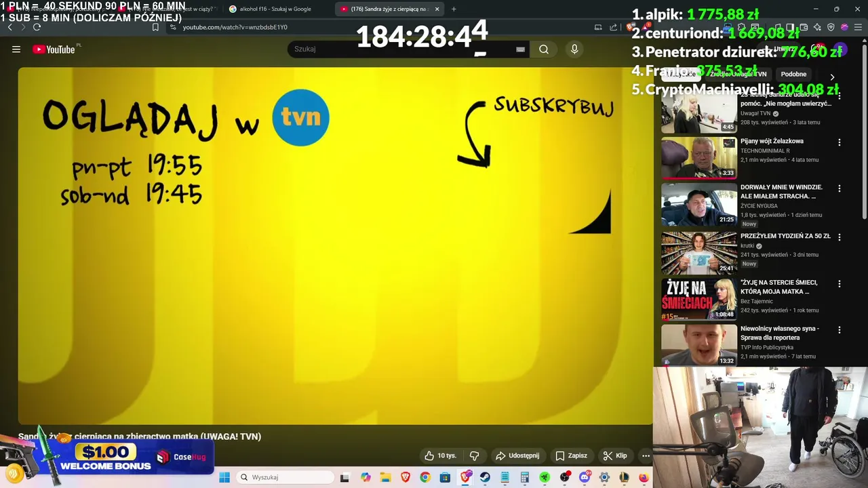Click the TVN logo in the video end screen
This screenshot has height=488, width=868.
coord(300,117)
